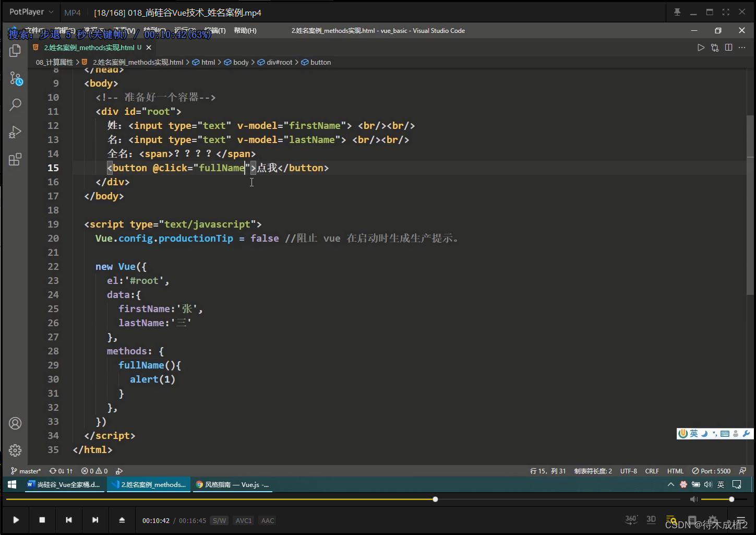Select the 2.姓名案例_methods实现.html editor tab
Viewport: 756px width, 535px height.
coord(92,47)
